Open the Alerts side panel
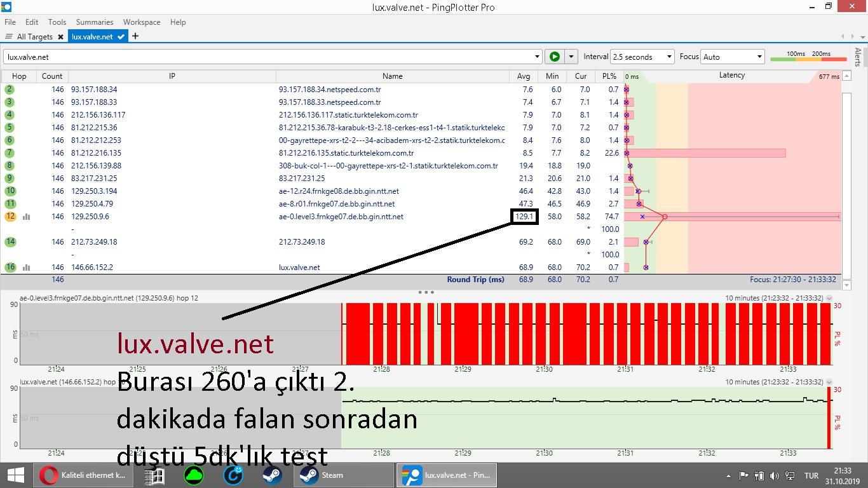This screenshot has width=868, height=488. (858, 57)
